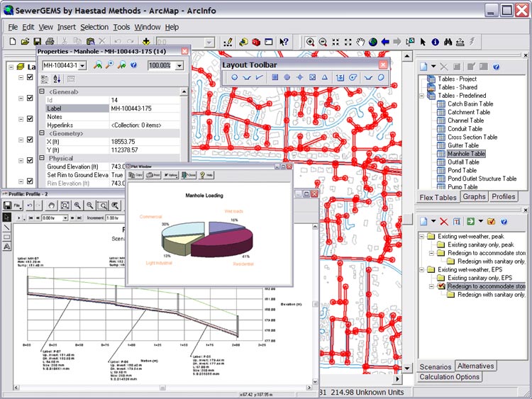Switch to the Calculation Options tab
532x399 pixels.
[449, 377]
